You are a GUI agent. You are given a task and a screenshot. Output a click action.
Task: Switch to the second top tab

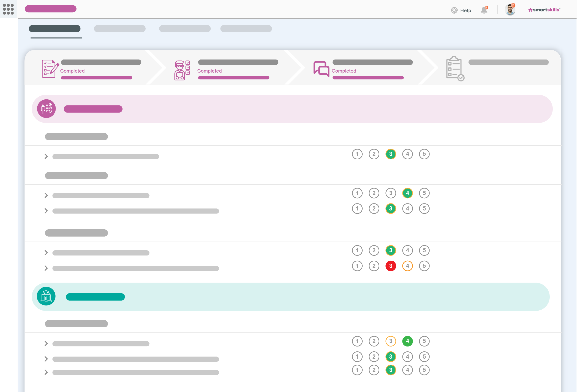(120, 29)
